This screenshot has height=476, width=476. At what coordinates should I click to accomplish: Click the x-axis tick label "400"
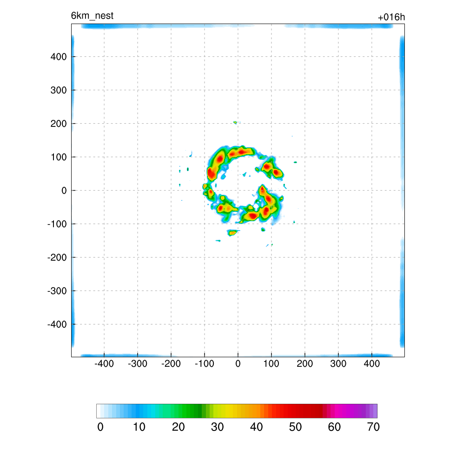(x=371, y=364)
